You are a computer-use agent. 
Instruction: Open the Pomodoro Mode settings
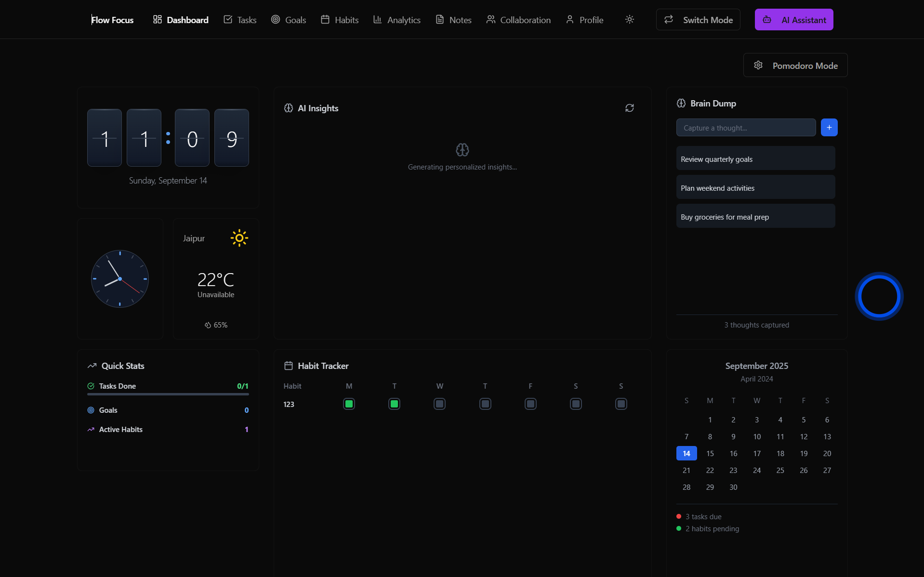coord(795,66)
